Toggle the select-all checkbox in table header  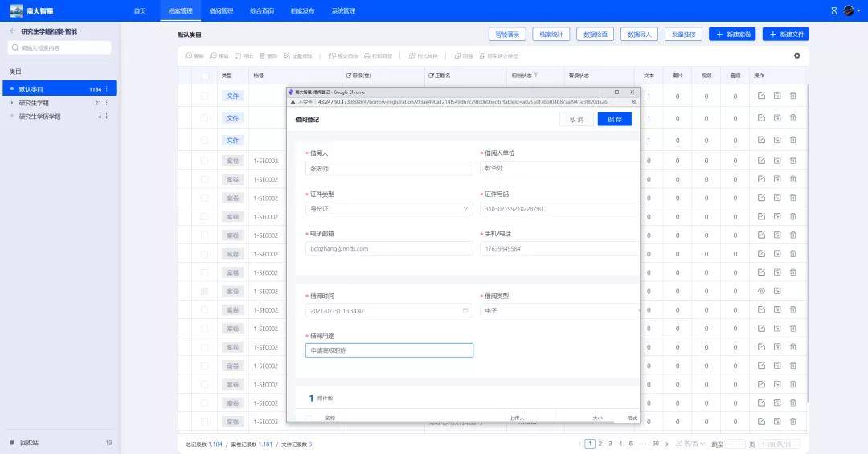click(x=204, y=76)
